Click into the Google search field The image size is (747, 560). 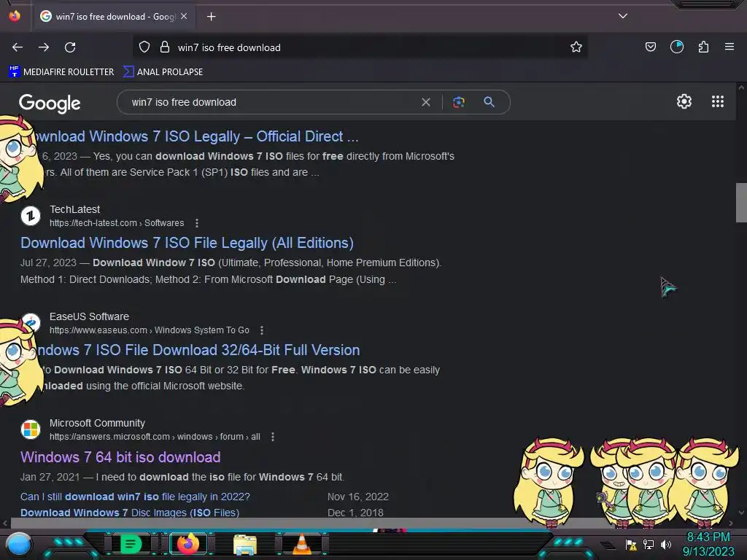(x=271, y=102)
